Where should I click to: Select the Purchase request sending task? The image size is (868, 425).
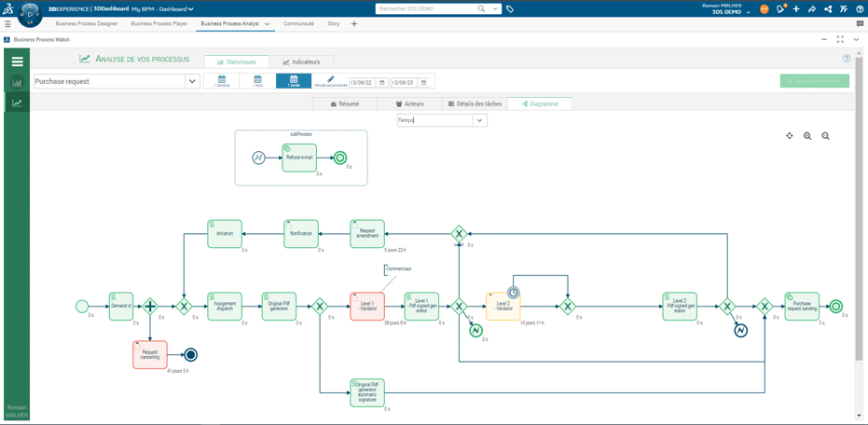tap(802, 306)
